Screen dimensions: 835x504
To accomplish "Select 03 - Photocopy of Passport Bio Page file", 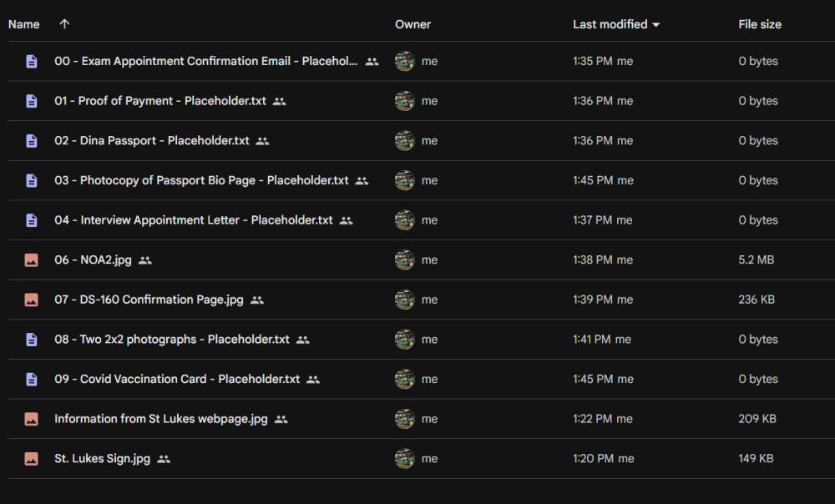I will click(201, 180).
